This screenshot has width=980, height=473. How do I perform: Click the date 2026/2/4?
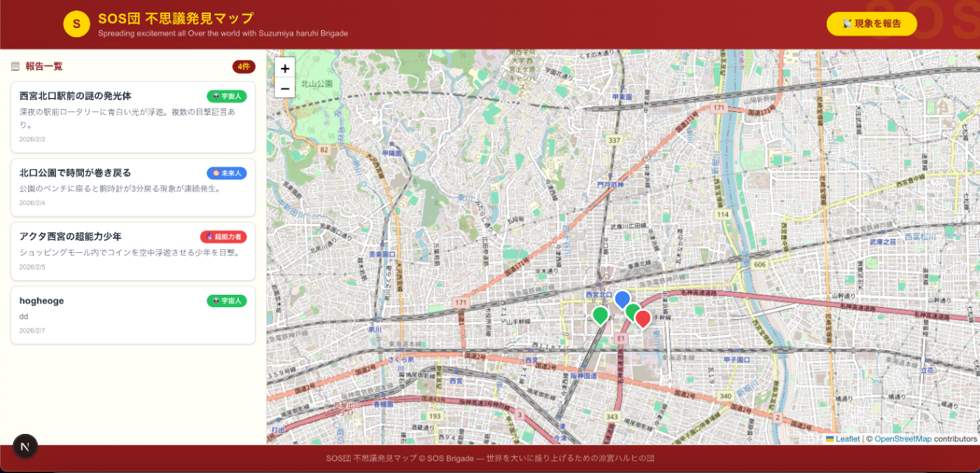pos(32,203)
